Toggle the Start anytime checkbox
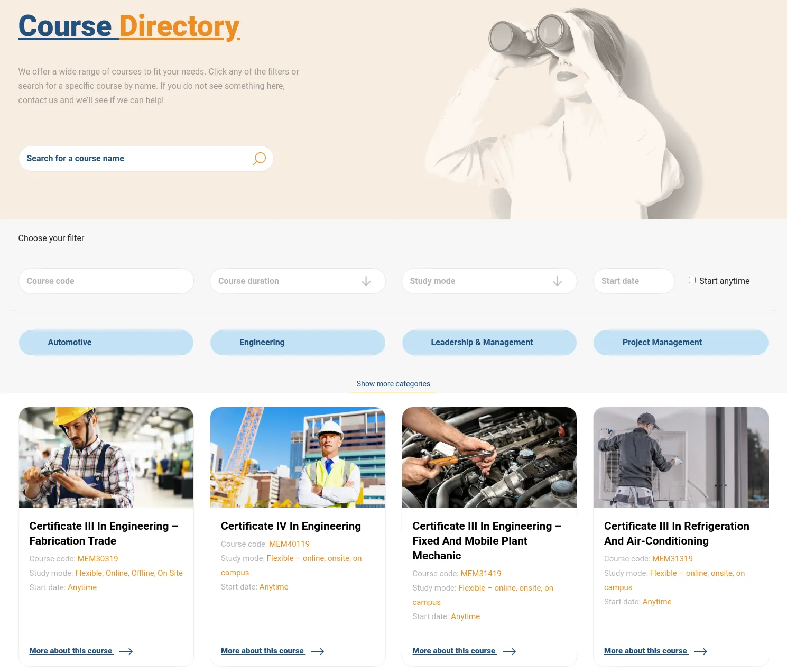The height and width of the screenshot is (672, 787). click(692, 280)
